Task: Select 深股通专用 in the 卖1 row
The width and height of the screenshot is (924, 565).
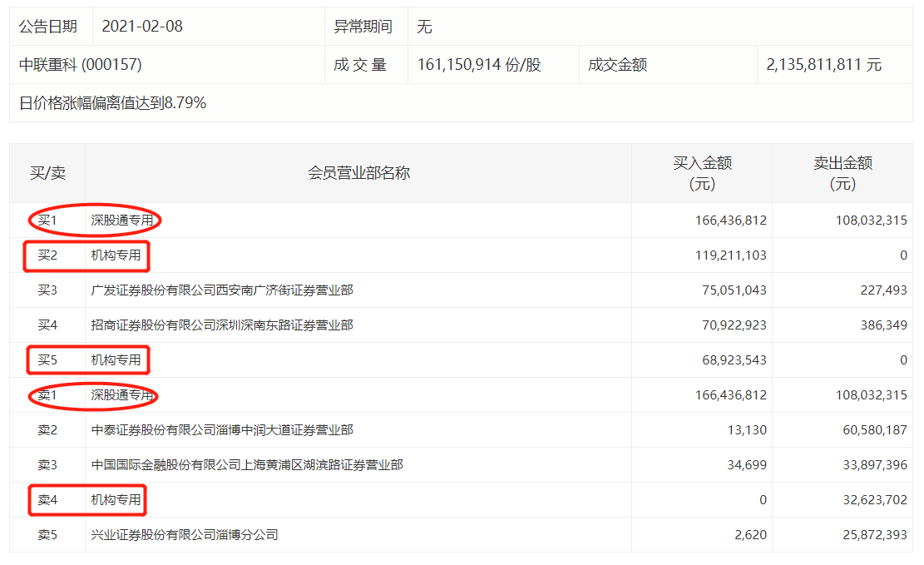Action: point(121,395)
